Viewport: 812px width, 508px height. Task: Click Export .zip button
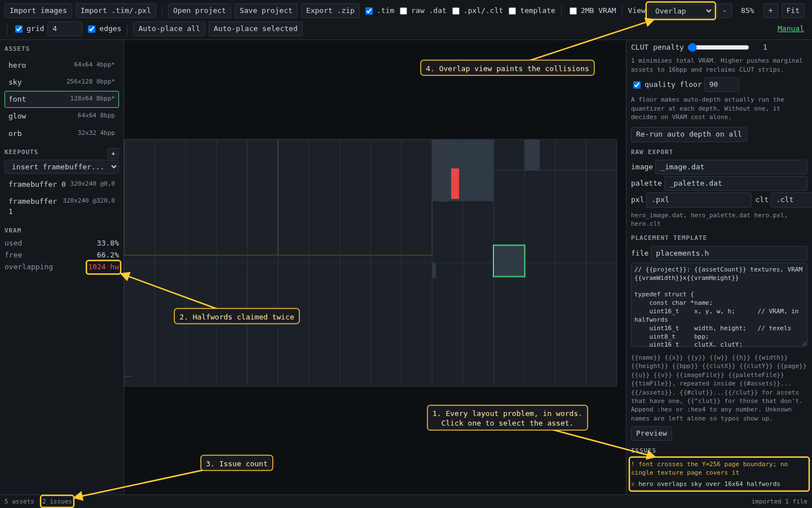point(330,11)
